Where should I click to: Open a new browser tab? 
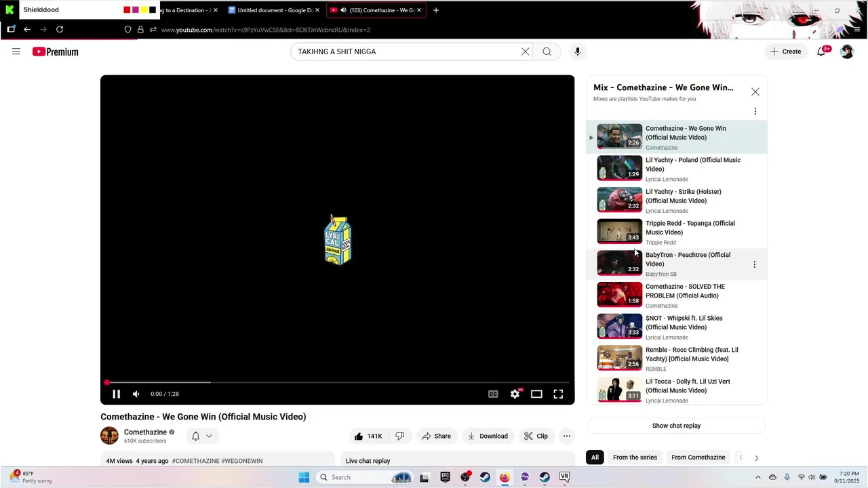pos(436,10)
